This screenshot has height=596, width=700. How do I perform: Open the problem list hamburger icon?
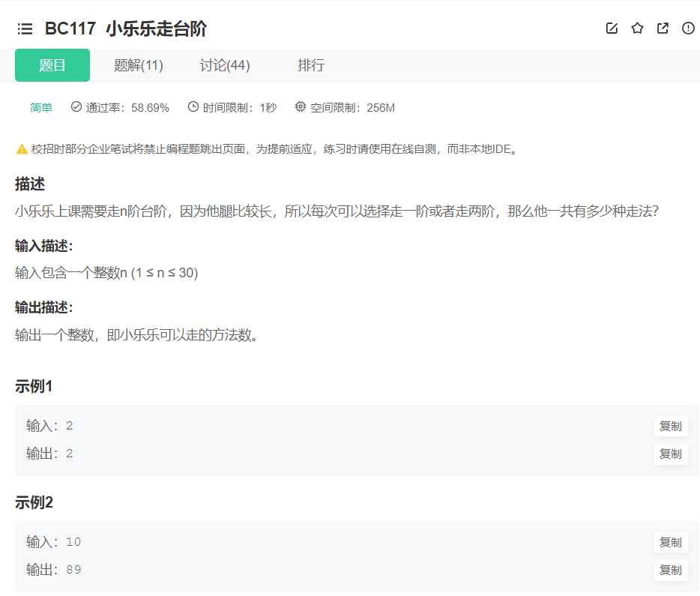(25, 28)
